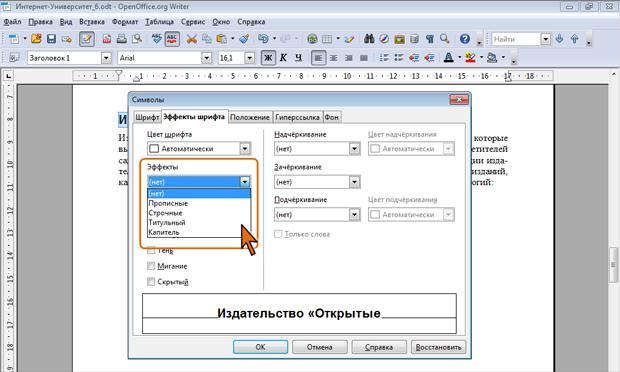Click the Восстановить button
Screen dimensions: 620x372
439,347
